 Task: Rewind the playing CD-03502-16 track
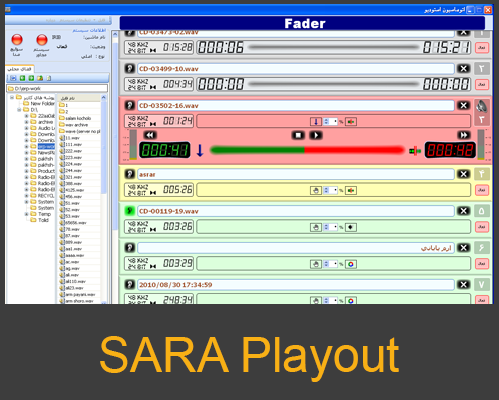(x=150, y=135)
